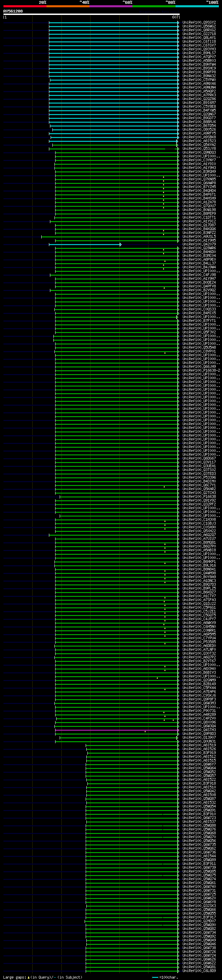The height and width of the screenshot is (980, 222).
Task: Click the UniRef100_C1H308 label
Action: click(199, 520)
